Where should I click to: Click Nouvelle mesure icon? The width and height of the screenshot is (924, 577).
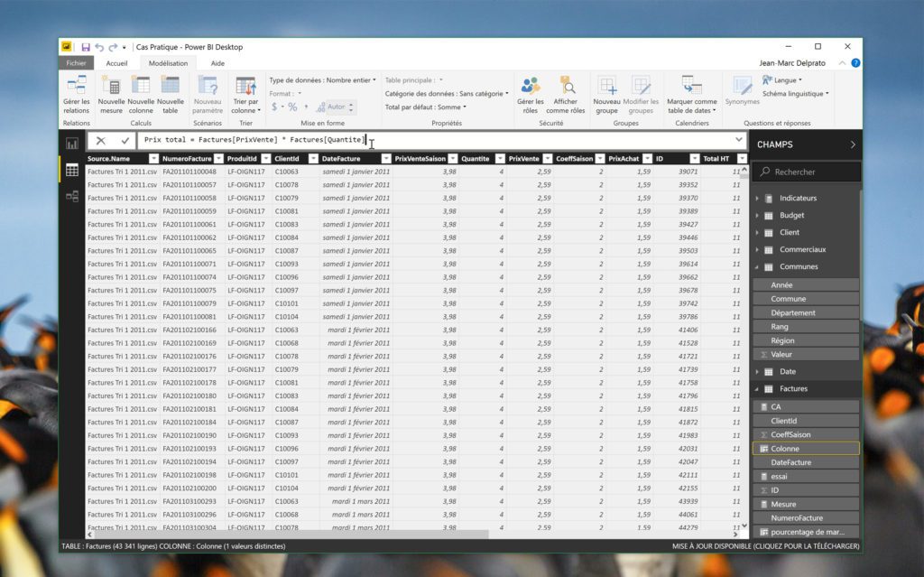111,94
